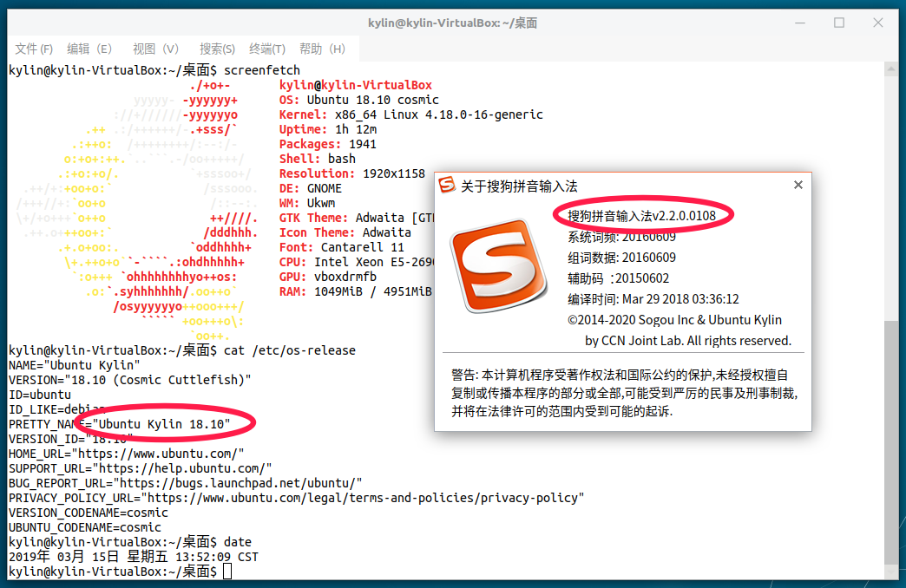Screen dimensions: 906x588
Task: Click the line VERSION="18.10 (Cosmic Cuttlefish)"
Action: (x=130, y=380)
